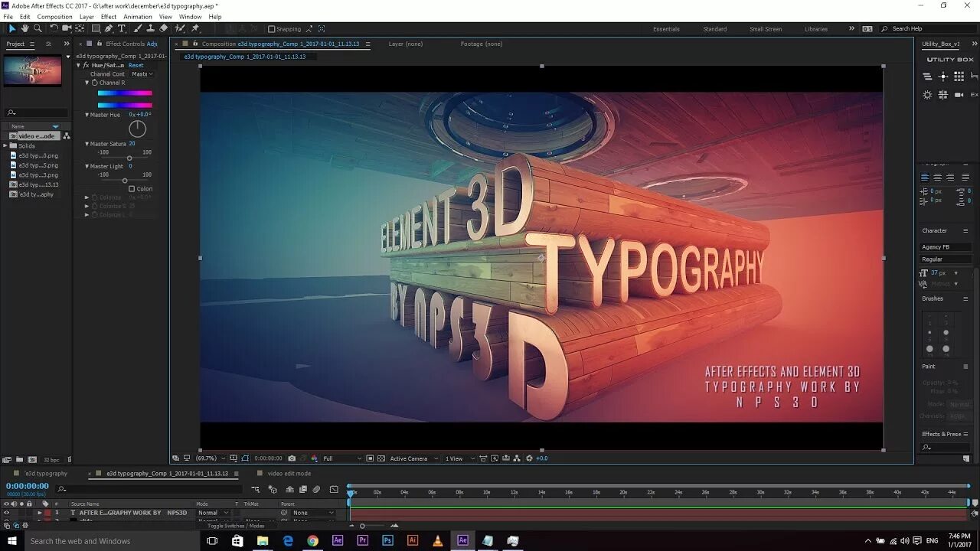The height and width of the screenshot is (551, 980).
Task: Click the Utility Box align-left icon
Action: point(927,77)
